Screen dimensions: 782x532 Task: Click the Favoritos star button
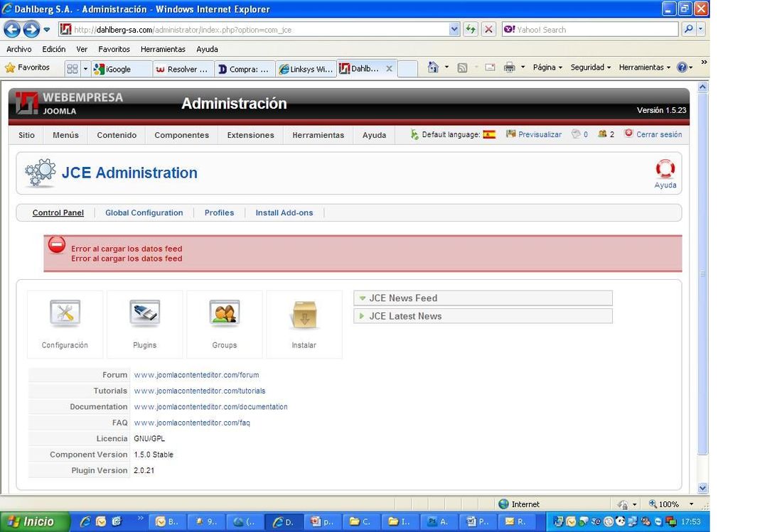[28, 67]
